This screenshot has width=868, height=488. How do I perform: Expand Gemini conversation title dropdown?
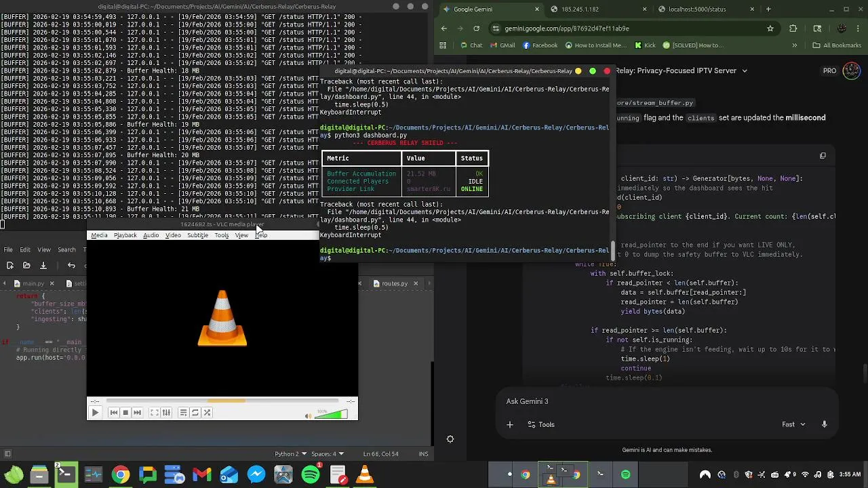pyautogui.click(x=744, y=70)
